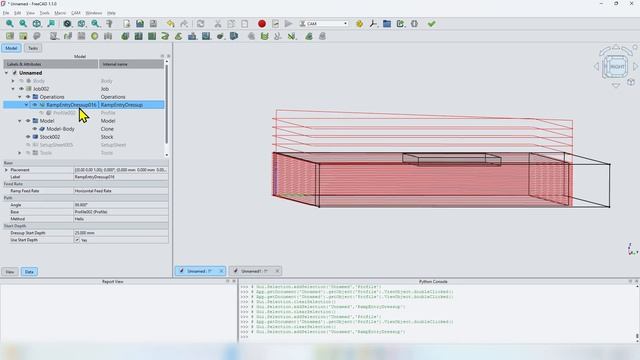Screen dimensions: 640x360
Task: Toggle visibility eye of RampEntryDressup016
Action: pyautogui.click(x=35, y=105)
